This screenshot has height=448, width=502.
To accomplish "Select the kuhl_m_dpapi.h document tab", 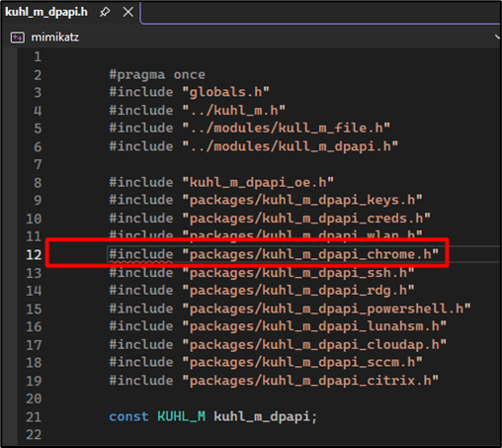I will click(x=46, y=12).
